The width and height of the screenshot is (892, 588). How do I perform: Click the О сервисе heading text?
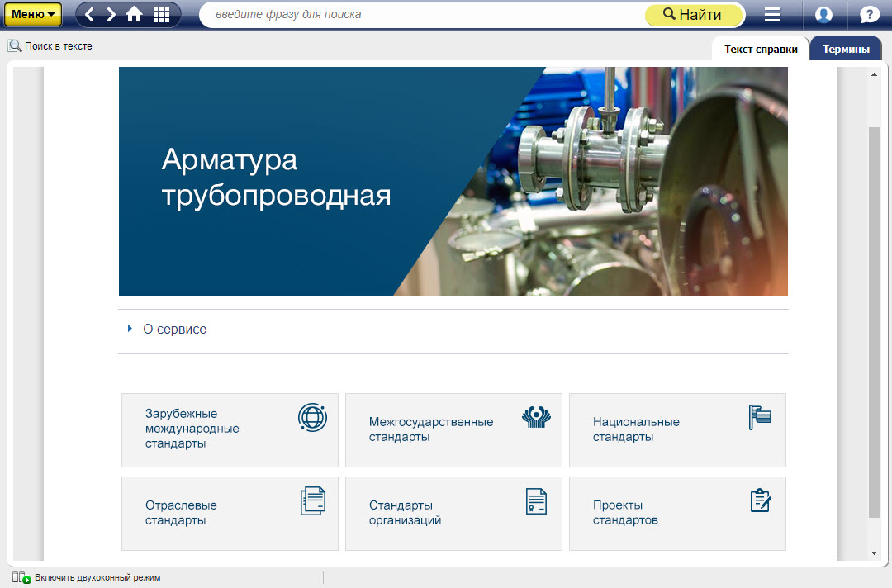click(174, 330)
